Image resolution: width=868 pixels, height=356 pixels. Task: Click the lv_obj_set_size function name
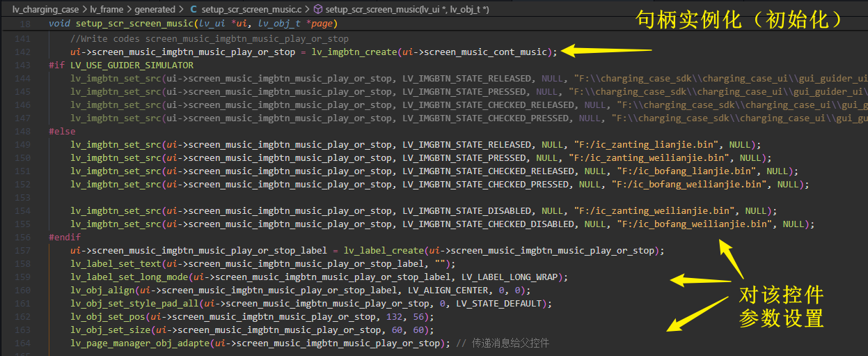click(x=111, y=330)
